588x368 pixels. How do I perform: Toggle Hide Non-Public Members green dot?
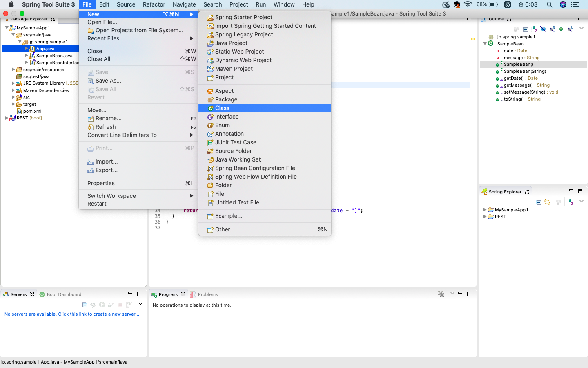click(561, 29)
